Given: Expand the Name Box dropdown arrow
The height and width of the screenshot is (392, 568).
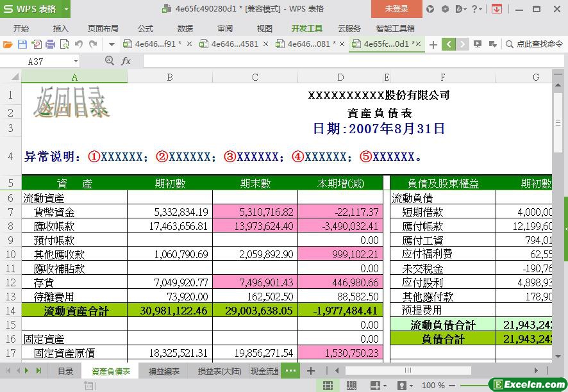Looking at the screenshot, I should click(76, 61).
